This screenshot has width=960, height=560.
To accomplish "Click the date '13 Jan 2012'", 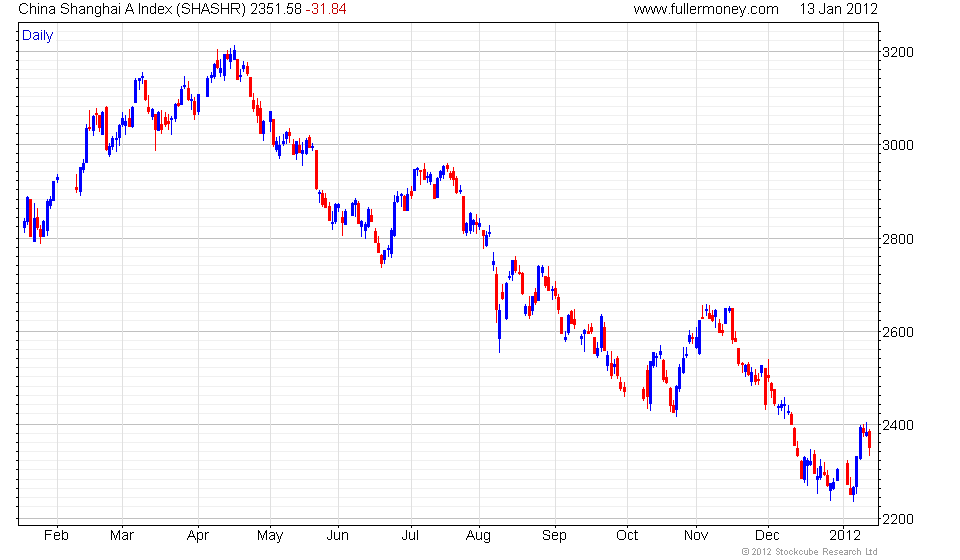I will pyautogui.click(x=838, y=9).
